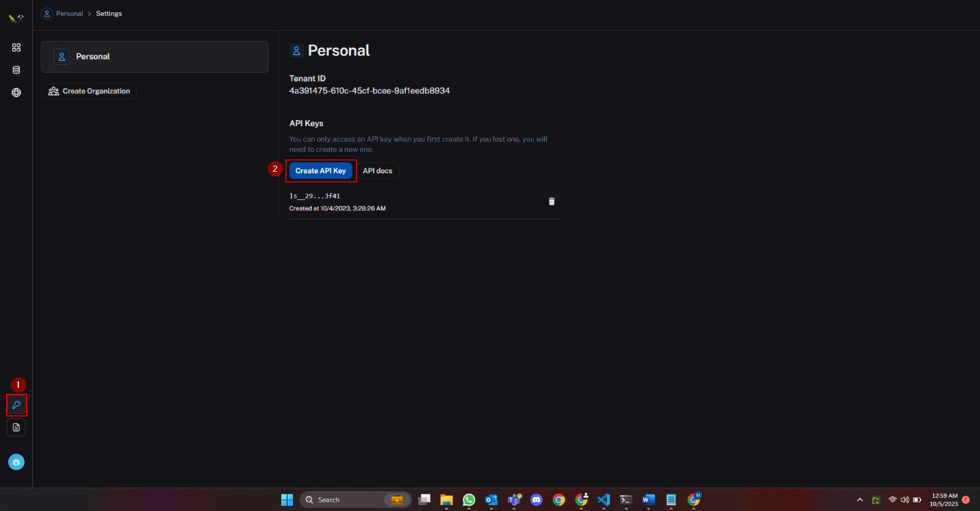Select the Personal workspace entry
This screenshot has height=511, width=980.
(154, 56)
